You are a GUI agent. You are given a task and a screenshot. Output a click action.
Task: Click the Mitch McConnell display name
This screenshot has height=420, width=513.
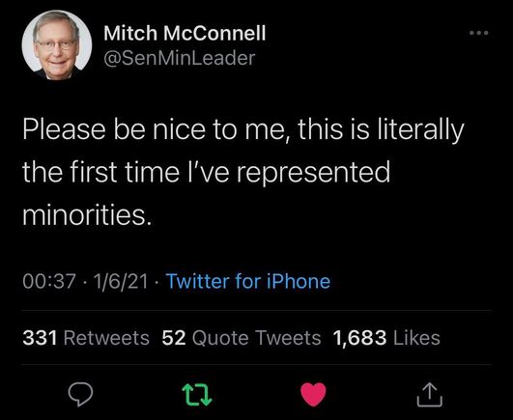click(x=185, y=33)
